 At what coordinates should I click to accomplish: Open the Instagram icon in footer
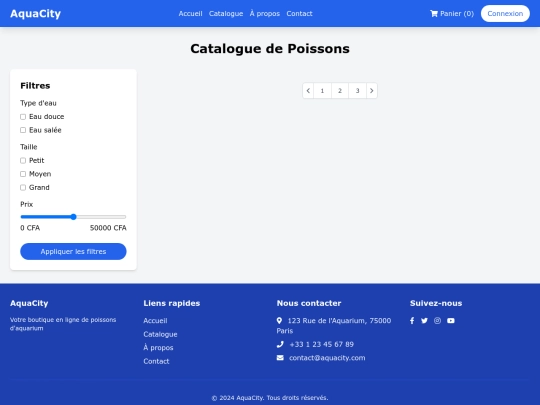click(x=437, y=321)
